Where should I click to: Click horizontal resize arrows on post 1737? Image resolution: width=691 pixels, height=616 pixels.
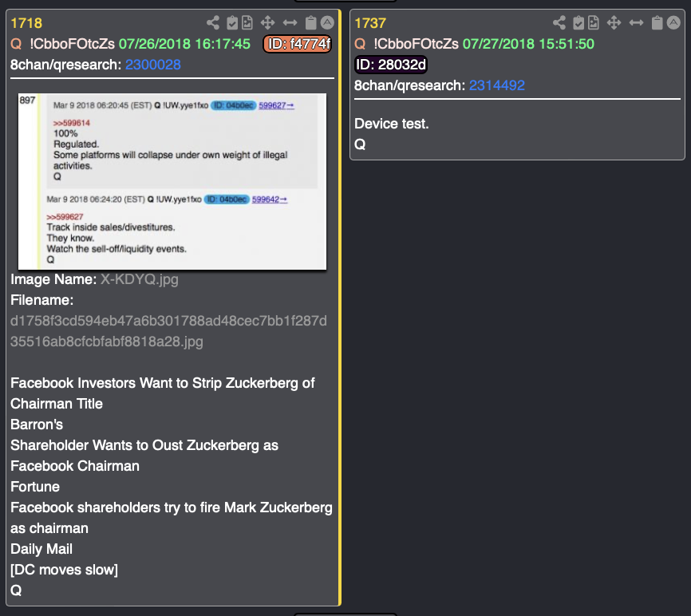tap(637, 23)
